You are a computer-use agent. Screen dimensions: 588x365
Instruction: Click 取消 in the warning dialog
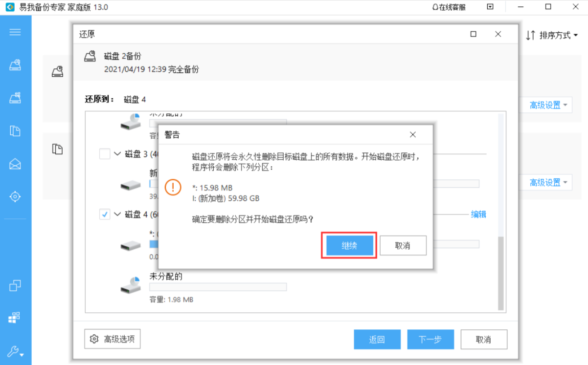[403, 245]
